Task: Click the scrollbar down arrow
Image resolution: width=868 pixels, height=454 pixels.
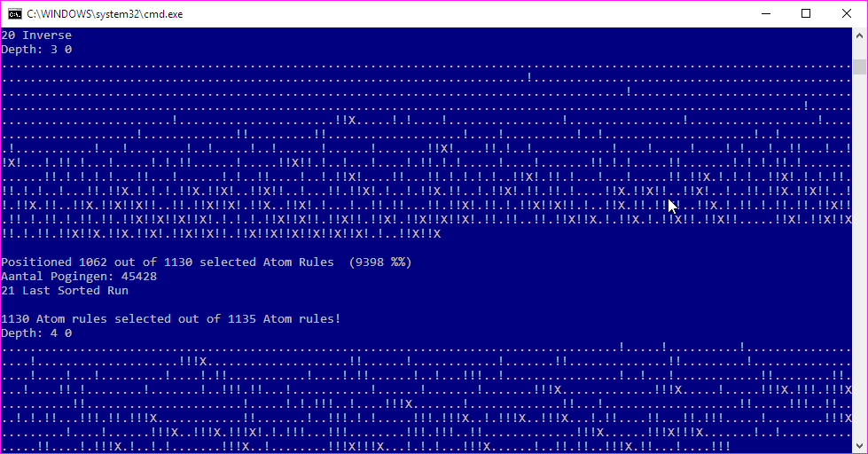Action: 859,445
